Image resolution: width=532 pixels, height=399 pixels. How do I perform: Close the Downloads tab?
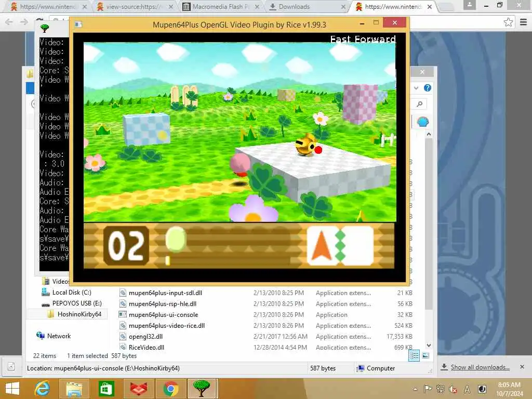[x=343, y=6]
